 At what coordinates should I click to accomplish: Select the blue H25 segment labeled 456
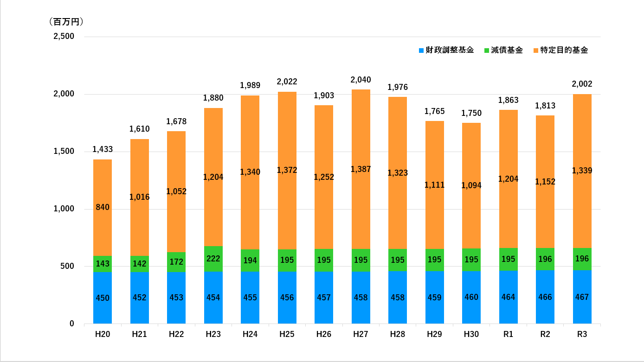[287, 298]
